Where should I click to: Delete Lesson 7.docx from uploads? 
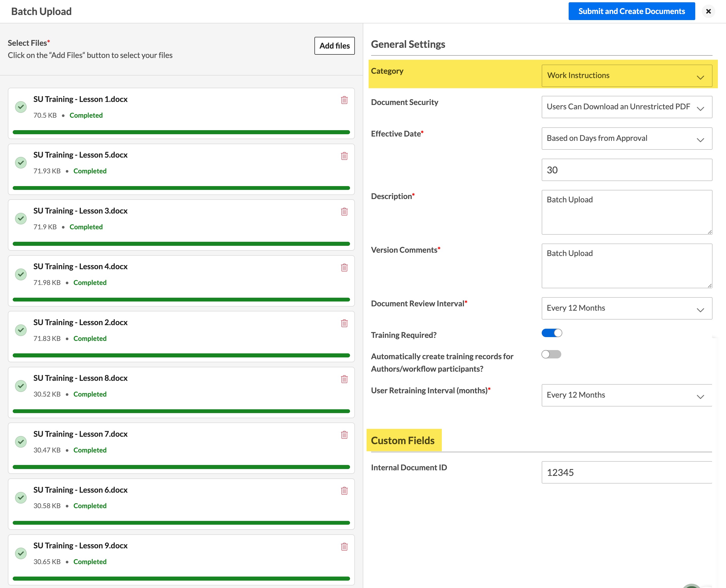[x=344, y=435]
